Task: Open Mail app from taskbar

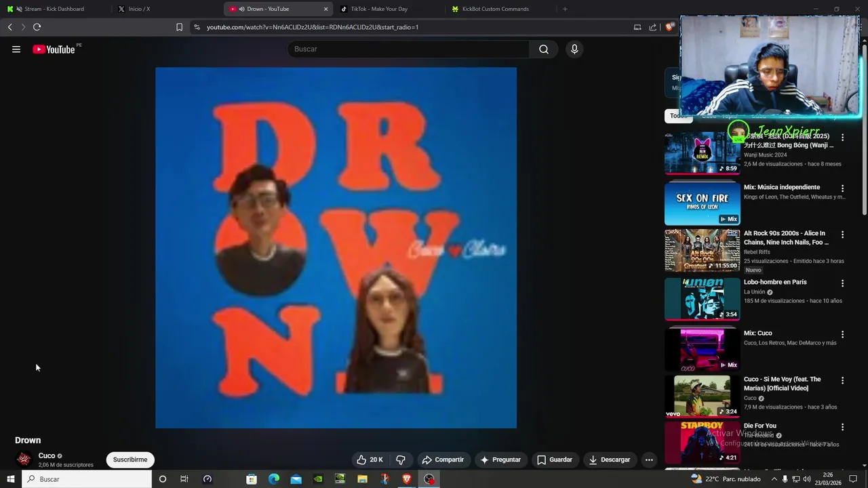Action: click(296, 479)
